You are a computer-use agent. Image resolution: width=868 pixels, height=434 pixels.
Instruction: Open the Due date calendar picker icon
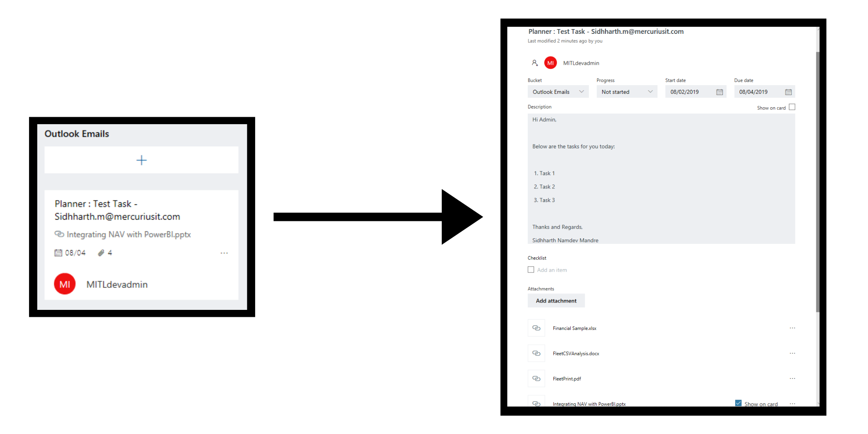pos(788,92)
